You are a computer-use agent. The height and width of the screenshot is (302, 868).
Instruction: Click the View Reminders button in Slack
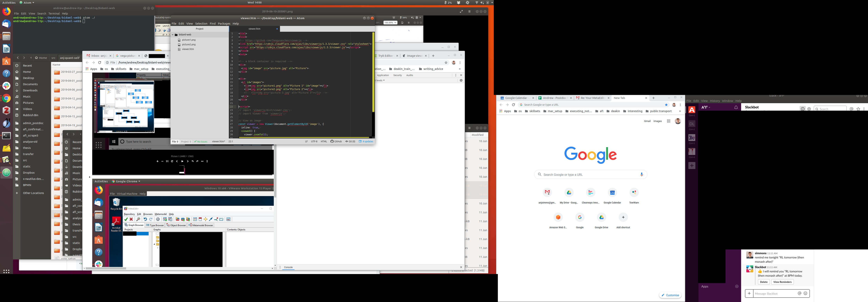[782, 282]
